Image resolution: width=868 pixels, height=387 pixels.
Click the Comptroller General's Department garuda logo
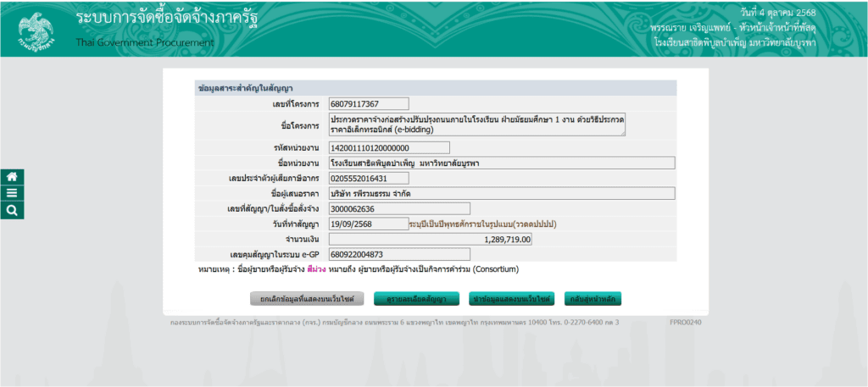35,30
